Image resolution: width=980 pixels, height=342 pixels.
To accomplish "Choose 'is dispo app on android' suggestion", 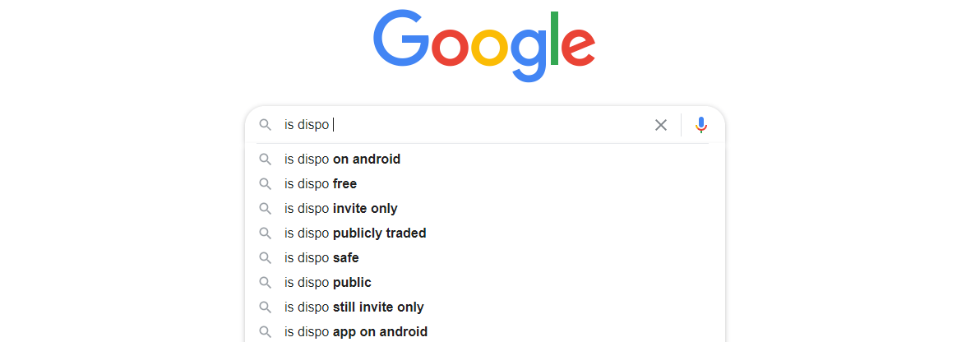I will tap(485, 331).
